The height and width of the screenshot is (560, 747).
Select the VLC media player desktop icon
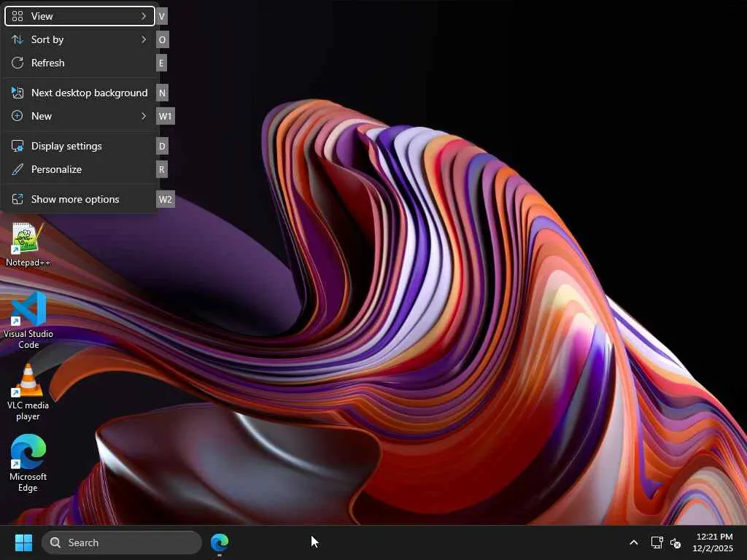pyautogui.click(x=28, y=392)
